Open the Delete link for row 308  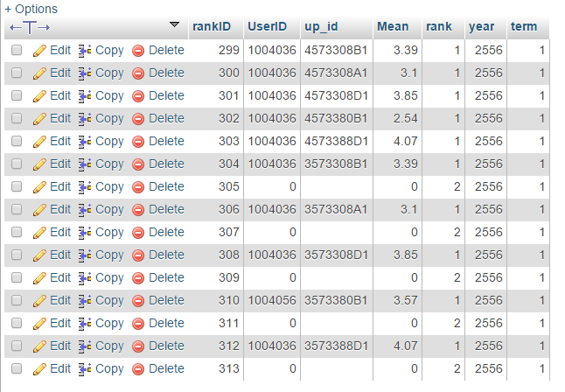click(x=166, y=255)
